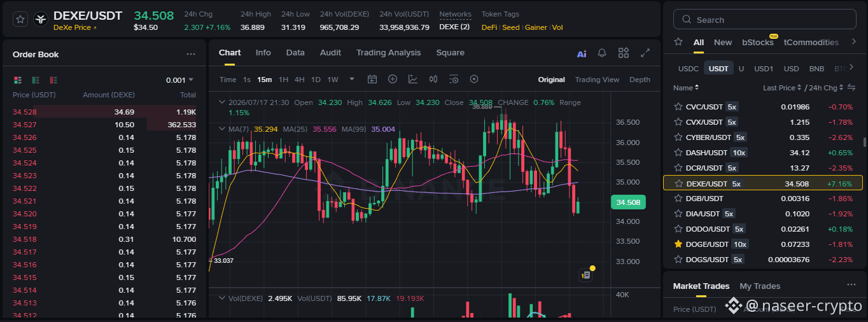Unfavorite the DOGE/USDT yellow star
This screenshot has height=322, width=868.
point(678,244)
